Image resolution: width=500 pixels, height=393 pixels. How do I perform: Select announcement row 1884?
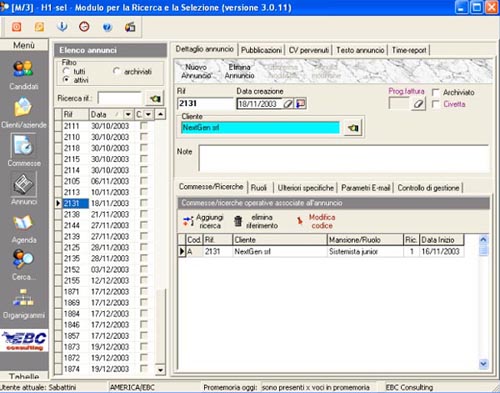tap(106, 314)
